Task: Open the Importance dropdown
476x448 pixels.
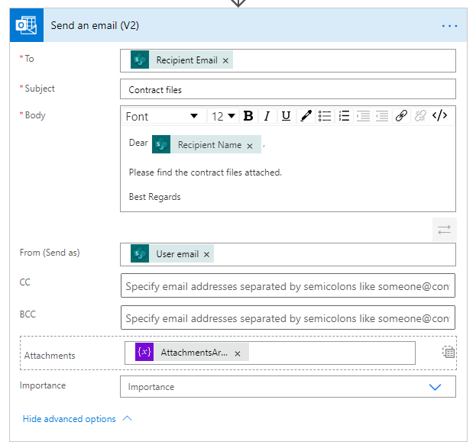Action: click(288, 387)
